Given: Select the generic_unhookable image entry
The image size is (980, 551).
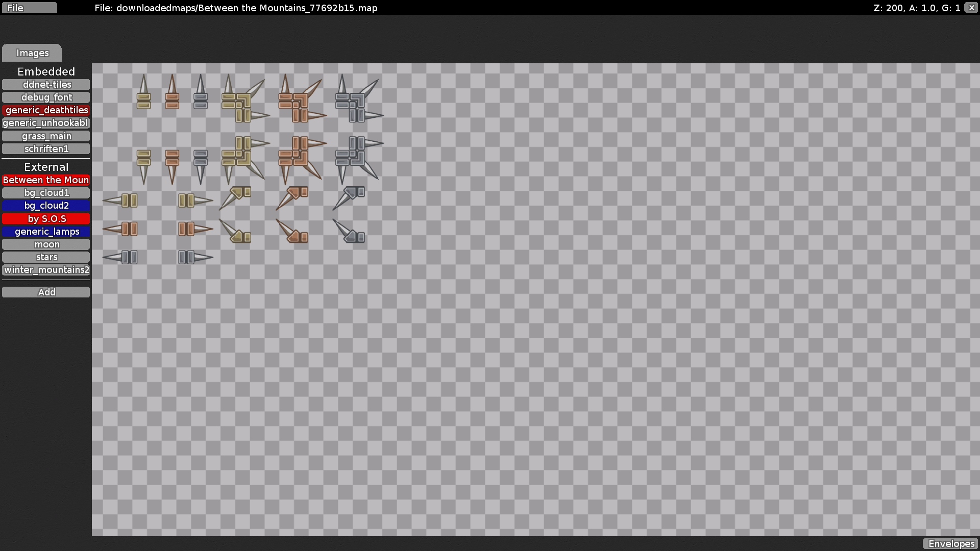Looking at the screenshot, I should pos(46,122).
